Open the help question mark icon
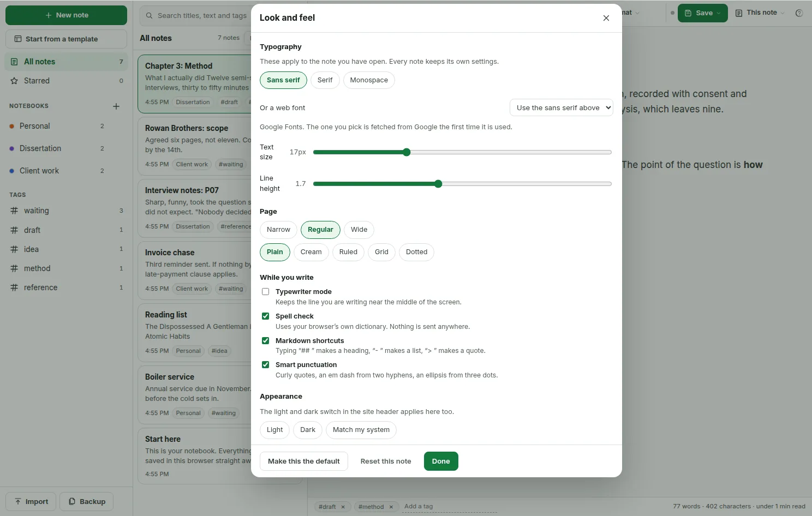Screen dimensions: 812x516 (799, 13)
